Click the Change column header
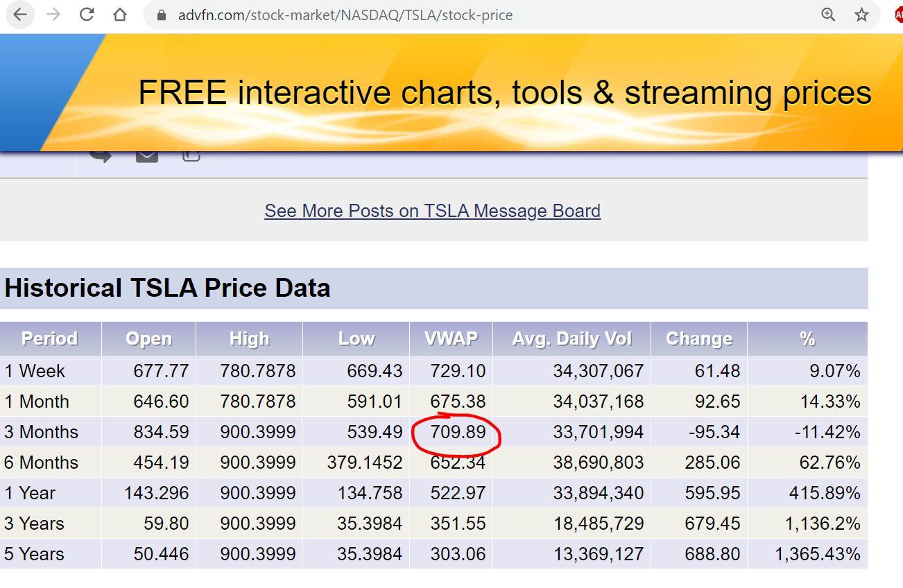This screenshot has height=588, width=903. tap(698, 339)
